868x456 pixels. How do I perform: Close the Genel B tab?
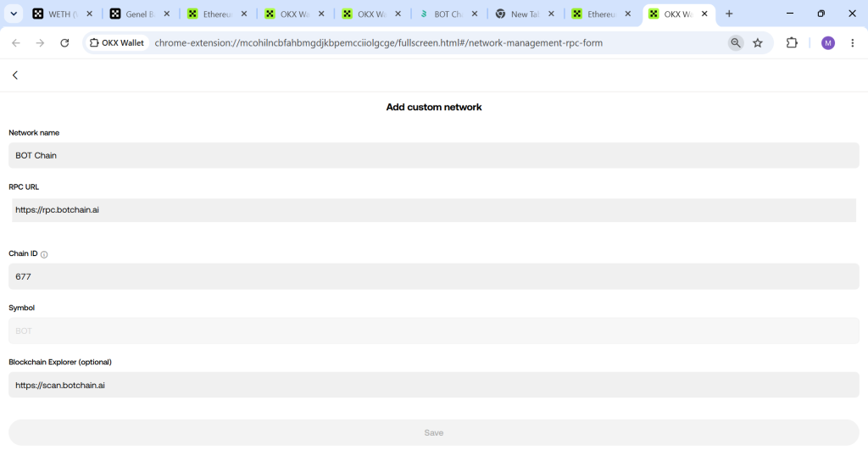(167, 14)
